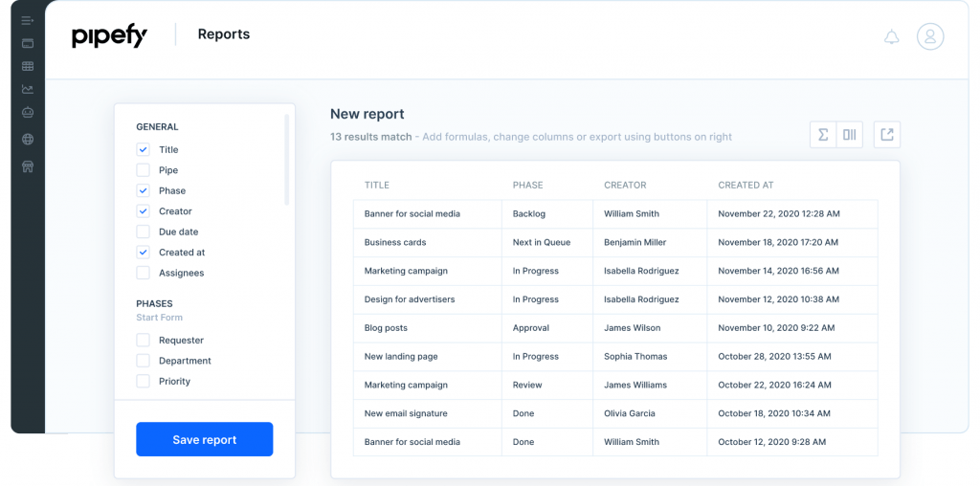Open user profile avatar
The height and width of the screenshot is (486, 980).
pyautogui.click(x=930, y=36)
